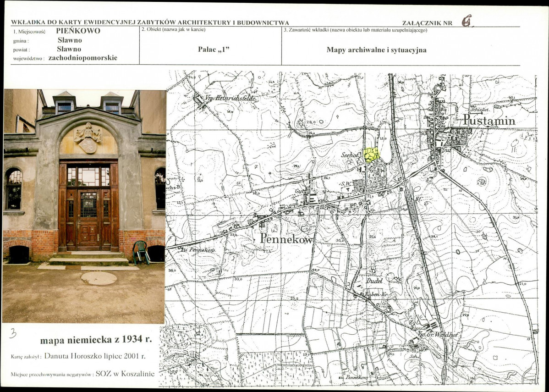Click the locality name "PIEŃKOWO"

coord(78,31)
